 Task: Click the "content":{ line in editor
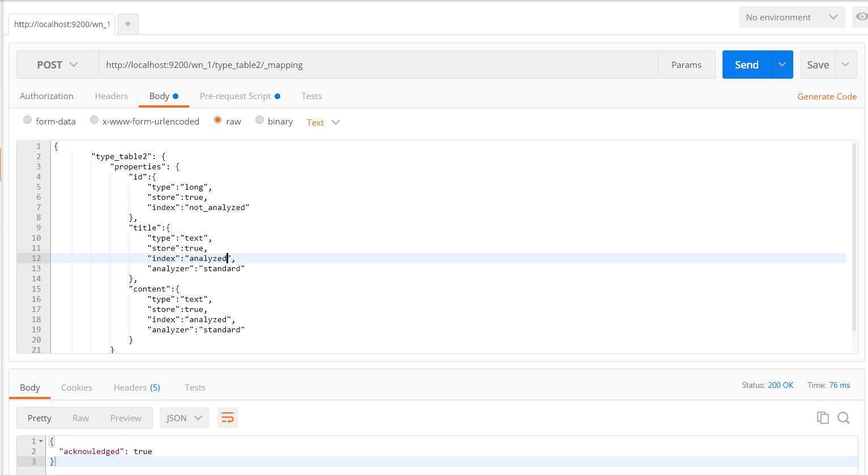point(154,289)
